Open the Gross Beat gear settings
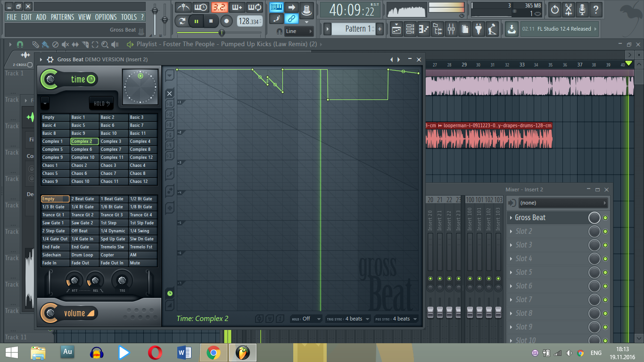644x362 pixels. tap(50, 59)
